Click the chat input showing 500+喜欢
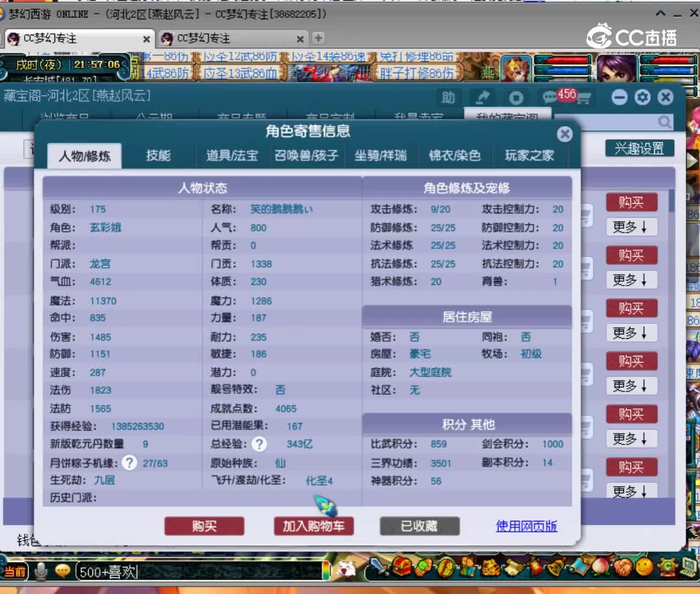This screenshot has height=594, width=700. coord(198,572)
